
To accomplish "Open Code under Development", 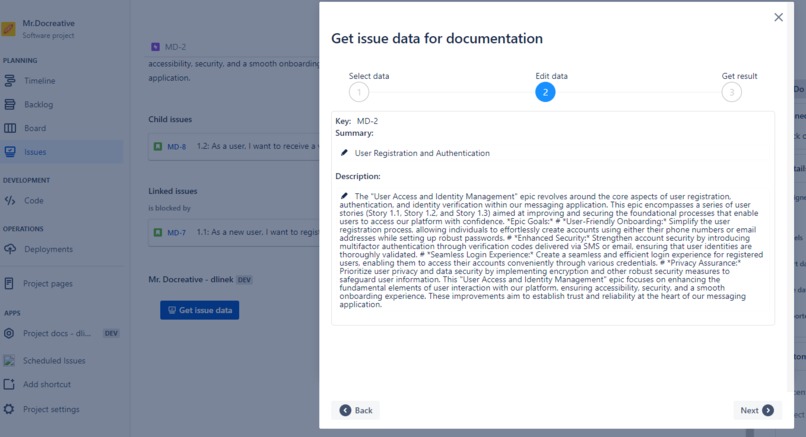I will point(33,201).
